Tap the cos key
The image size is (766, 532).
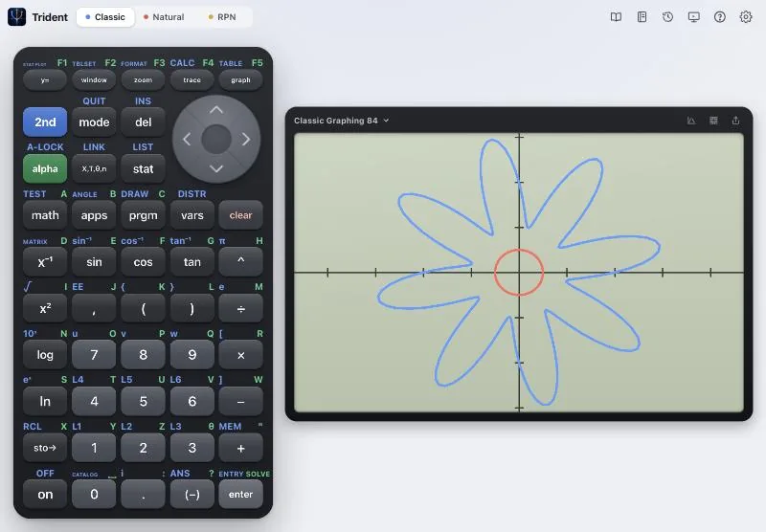tap(143, 262)
